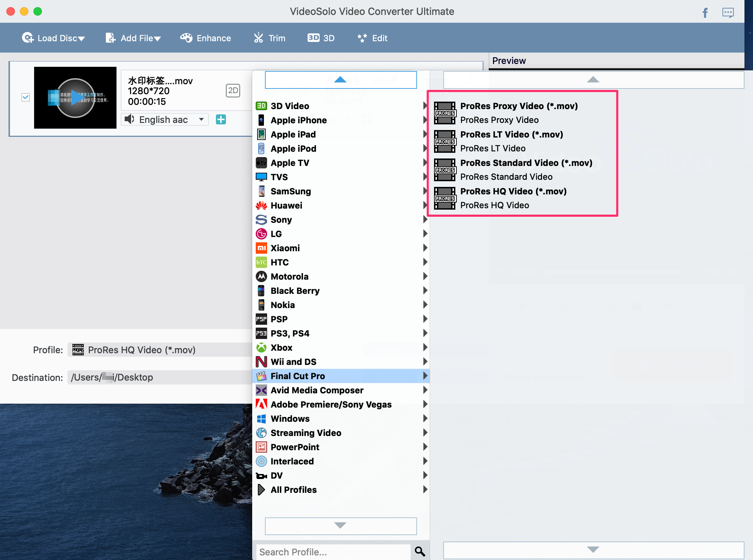This screenshot has width=753, height=560.
Task: Click the Motorola logo icon
Action: (261, 276)
